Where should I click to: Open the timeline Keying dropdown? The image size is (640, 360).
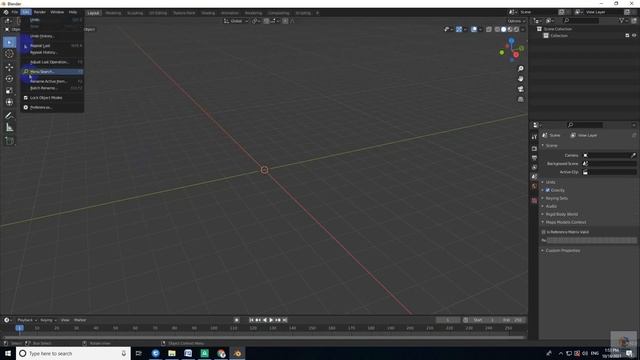48,320
